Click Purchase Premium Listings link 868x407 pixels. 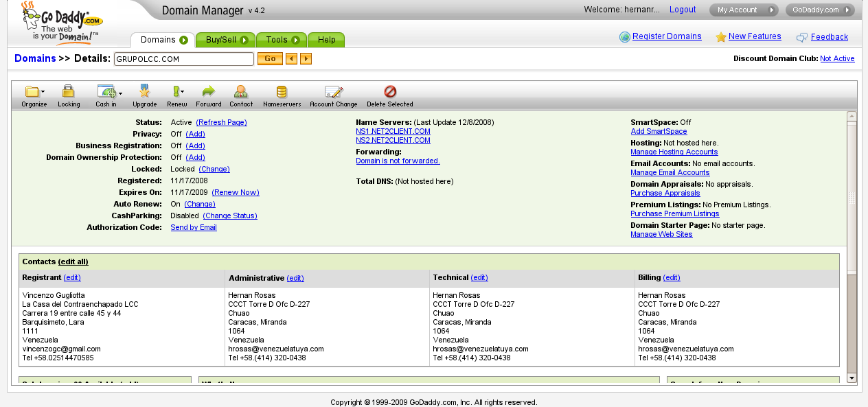675,213
